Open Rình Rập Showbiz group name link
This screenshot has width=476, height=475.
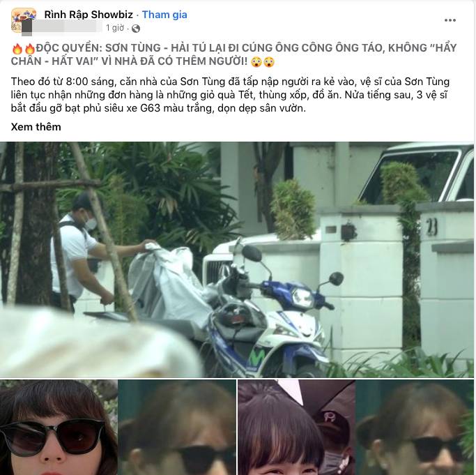point(89,14)
